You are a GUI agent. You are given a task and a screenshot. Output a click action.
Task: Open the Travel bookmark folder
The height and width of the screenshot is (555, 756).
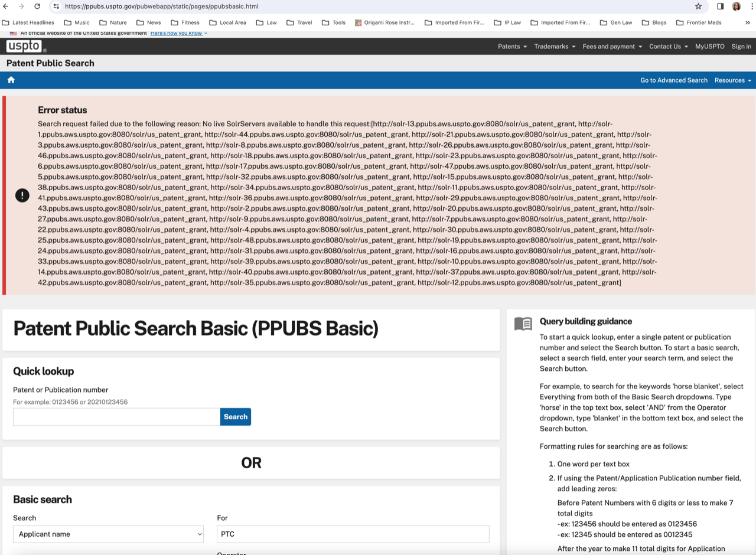click(299, 22)
